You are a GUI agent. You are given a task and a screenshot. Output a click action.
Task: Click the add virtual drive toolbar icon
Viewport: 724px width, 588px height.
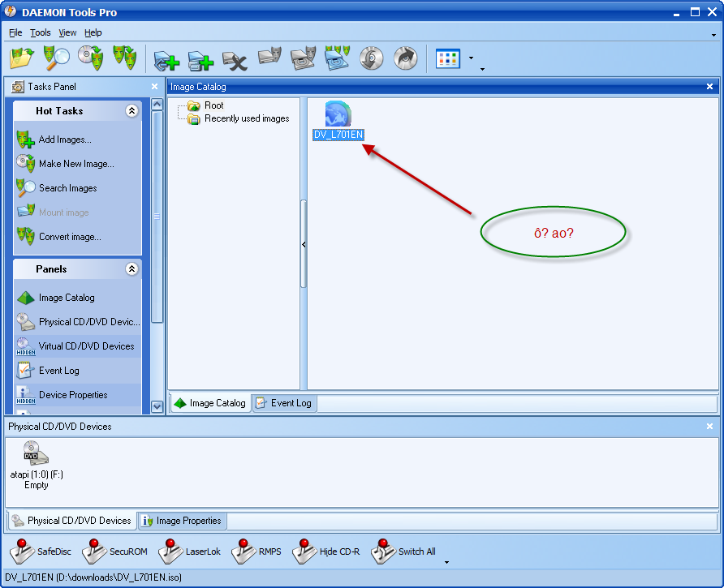[166, 59]
